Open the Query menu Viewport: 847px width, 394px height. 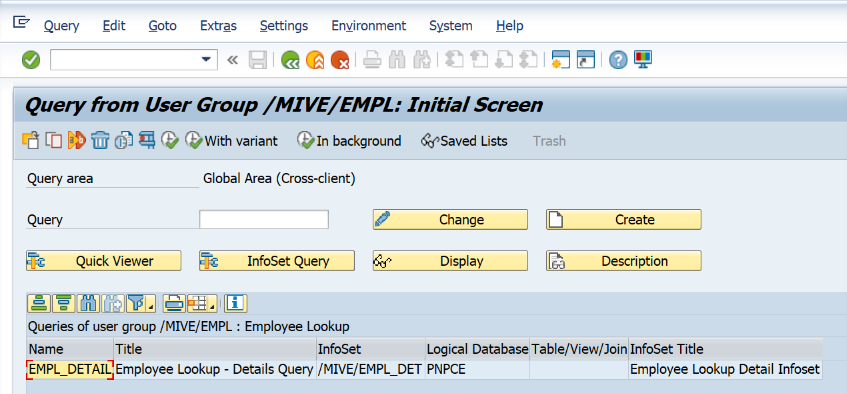coord(61,25)
